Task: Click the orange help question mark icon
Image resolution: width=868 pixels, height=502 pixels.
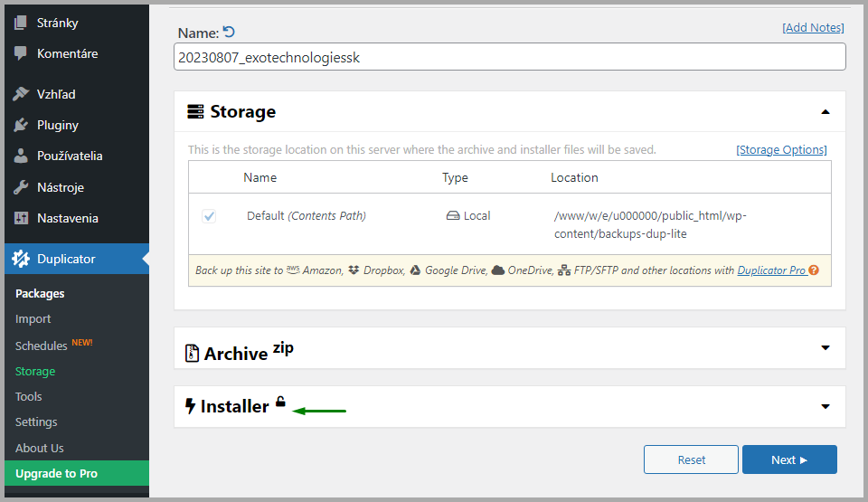Action: (x=813, y=270)
